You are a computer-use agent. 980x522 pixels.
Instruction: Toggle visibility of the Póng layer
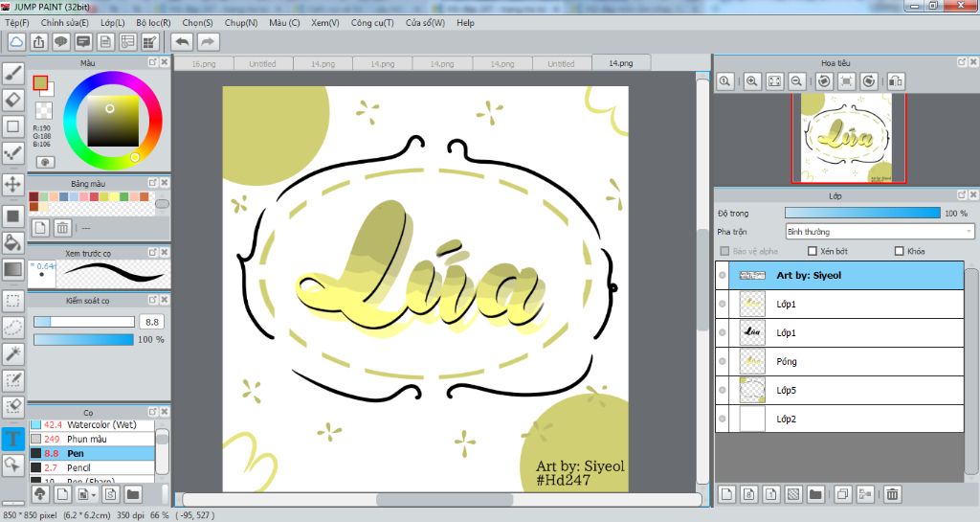tap(723, 361)
